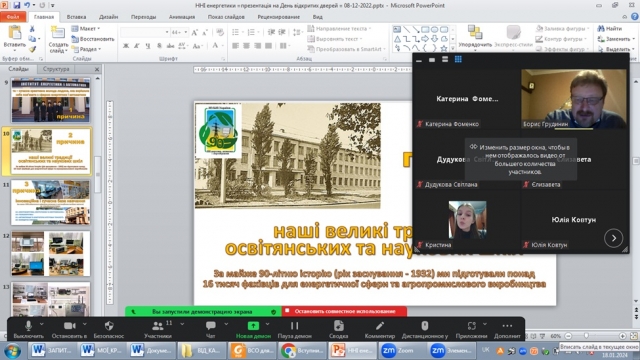The height and width of the screenshot is (360, 640).
Task: Click the zoom in plus button in status bar
Action: click(622, 336)
